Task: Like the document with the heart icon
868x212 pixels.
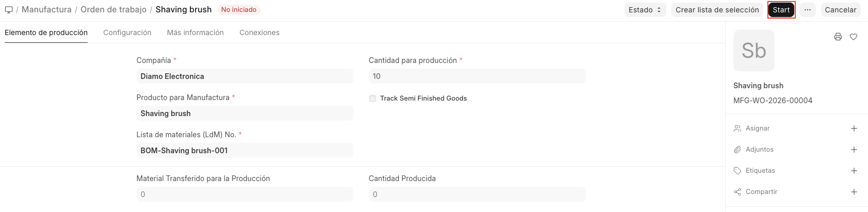Action: [854, 37]
